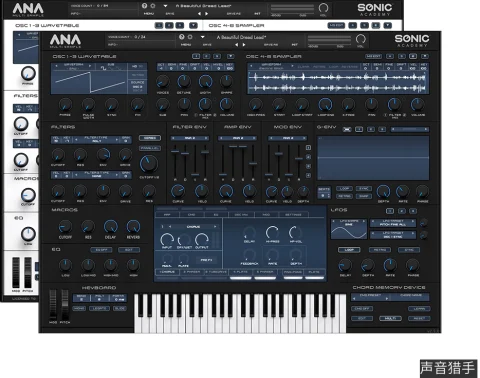480x378 pixels.
Task: Click the CUTOFF V2 knob
Action: (x=149, y=164)
